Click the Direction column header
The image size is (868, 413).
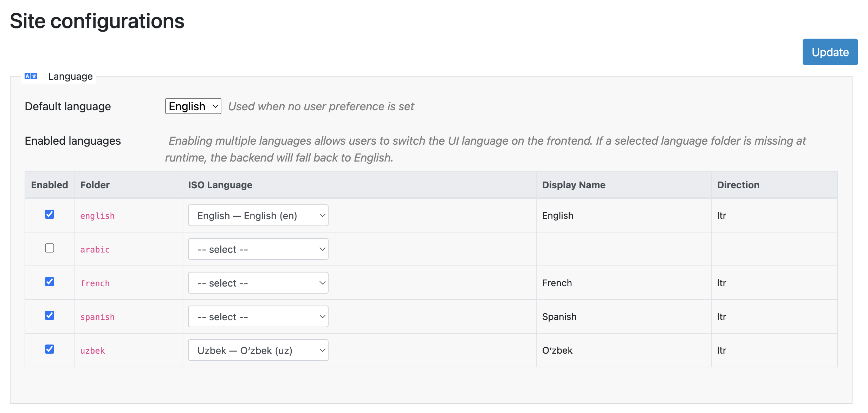738,185
